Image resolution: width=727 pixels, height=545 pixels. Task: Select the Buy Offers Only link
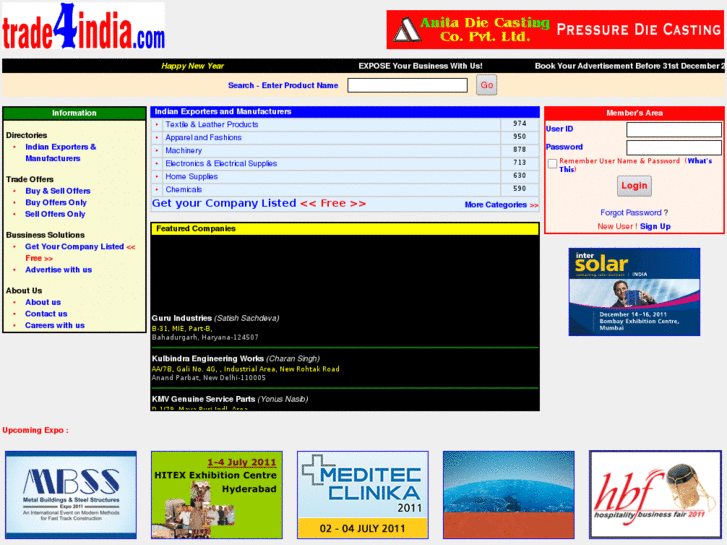click(x=56, y=202)
